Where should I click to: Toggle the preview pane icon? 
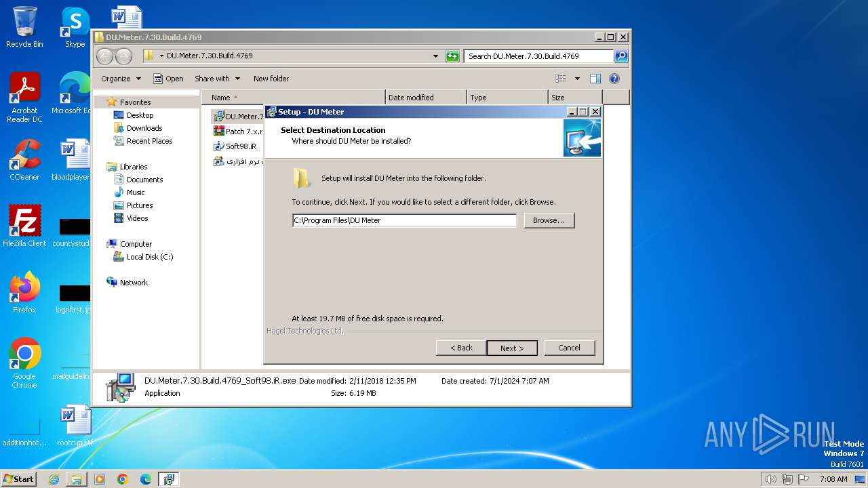[595, 79]
